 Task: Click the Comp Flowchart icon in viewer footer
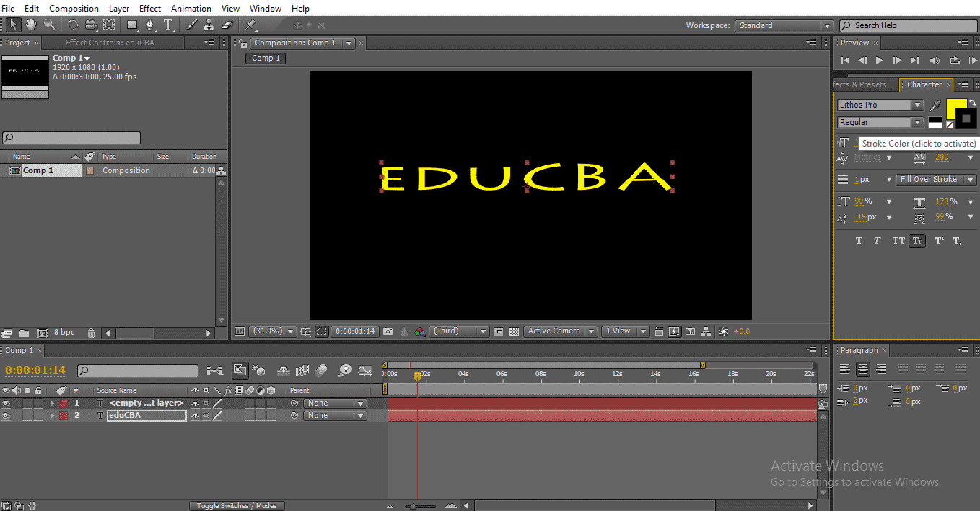pos(706,331)
